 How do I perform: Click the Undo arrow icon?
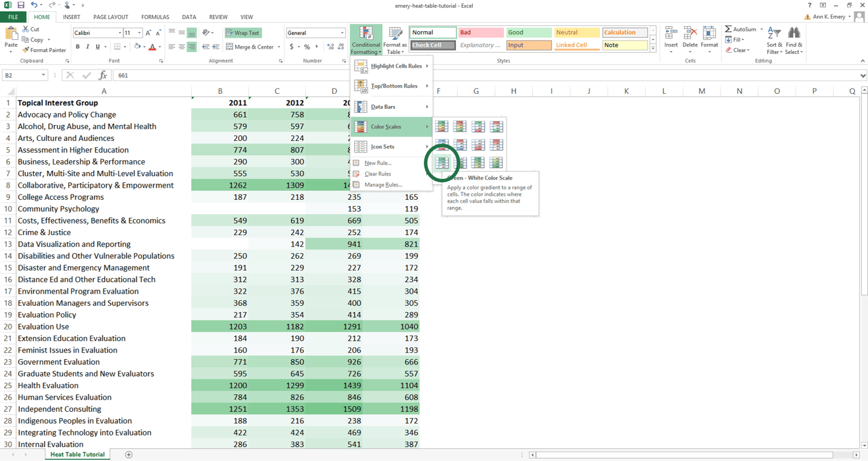coord(34,5)
